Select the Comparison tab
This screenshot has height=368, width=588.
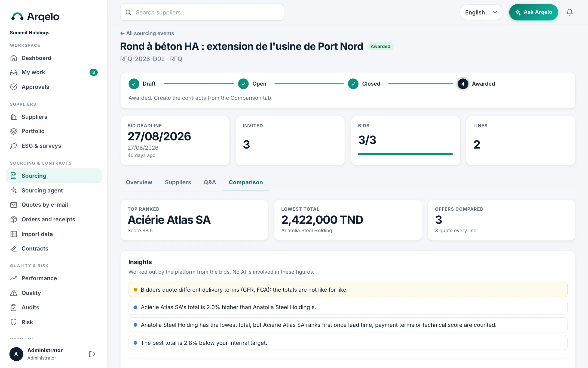click(246, 182)
